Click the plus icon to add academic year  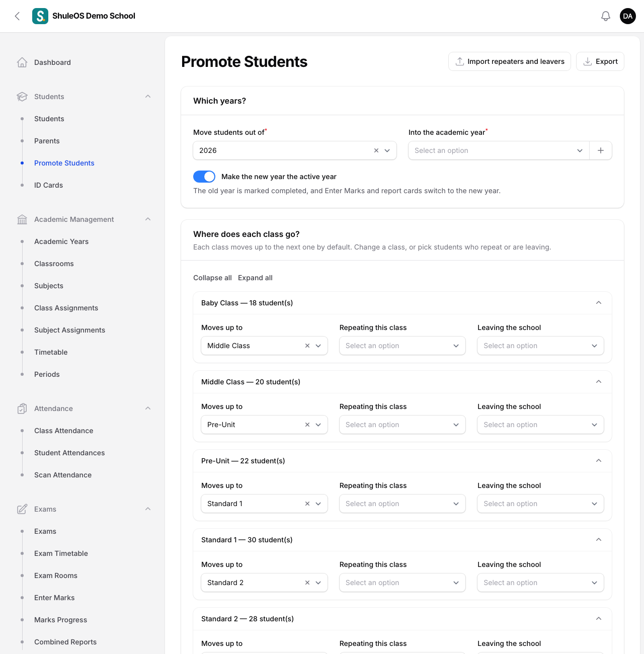(x=601, y=150)
